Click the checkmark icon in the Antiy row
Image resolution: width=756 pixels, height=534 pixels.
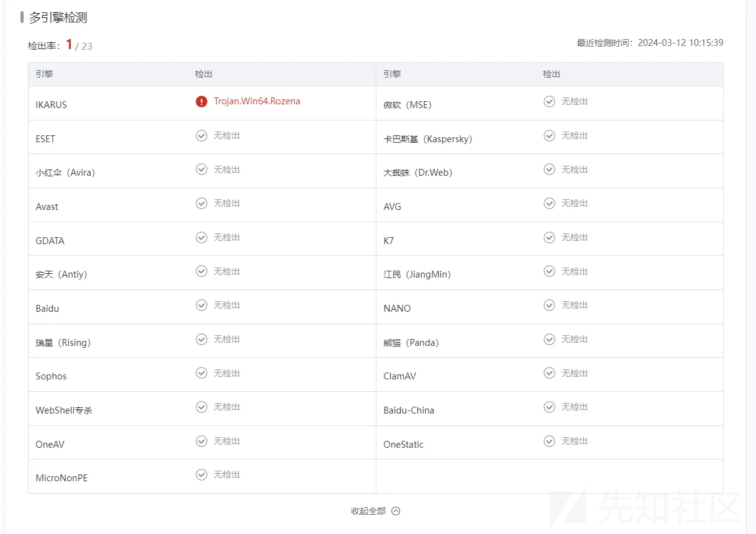[201, 271]
